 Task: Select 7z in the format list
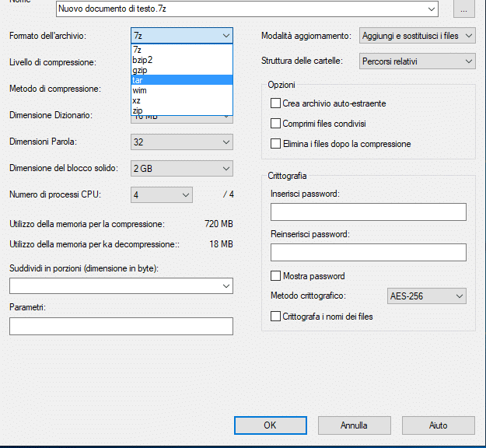[182, 50]
